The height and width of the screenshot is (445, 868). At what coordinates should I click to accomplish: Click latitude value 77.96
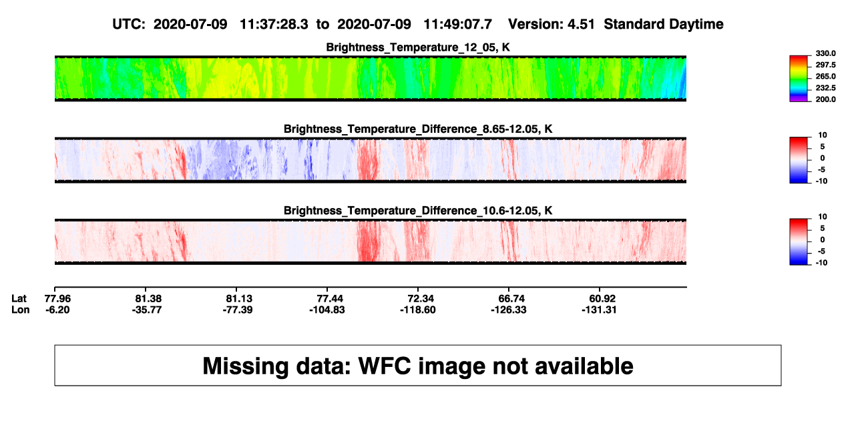click(x=57, y=298)
